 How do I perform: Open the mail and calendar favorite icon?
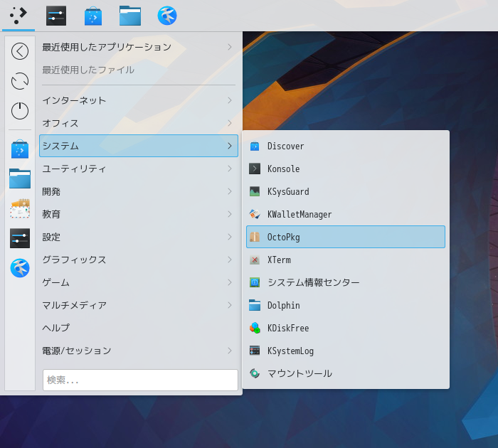(20, 208)
